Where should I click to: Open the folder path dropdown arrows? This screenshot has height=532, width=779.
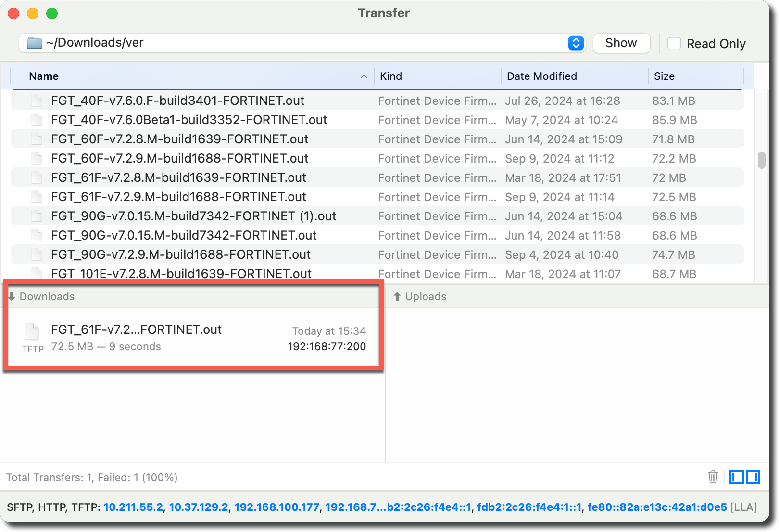(576, 43)
